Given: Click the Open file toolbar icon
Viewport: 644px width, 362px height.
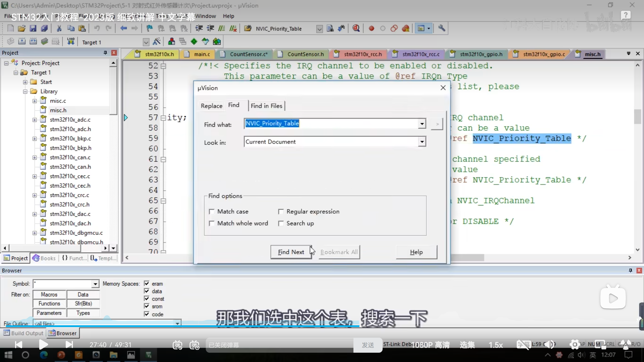Looking at the screenshot, I should tap(22, 28).
